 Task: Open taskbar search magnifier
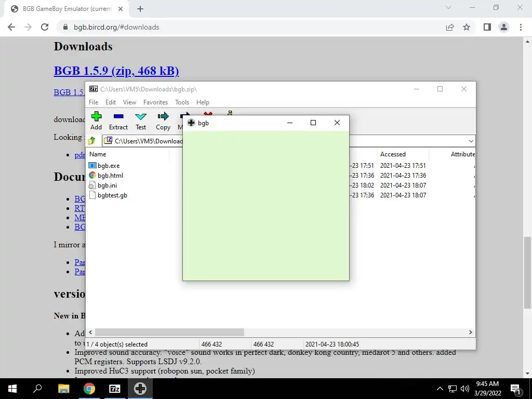[37, 389]
